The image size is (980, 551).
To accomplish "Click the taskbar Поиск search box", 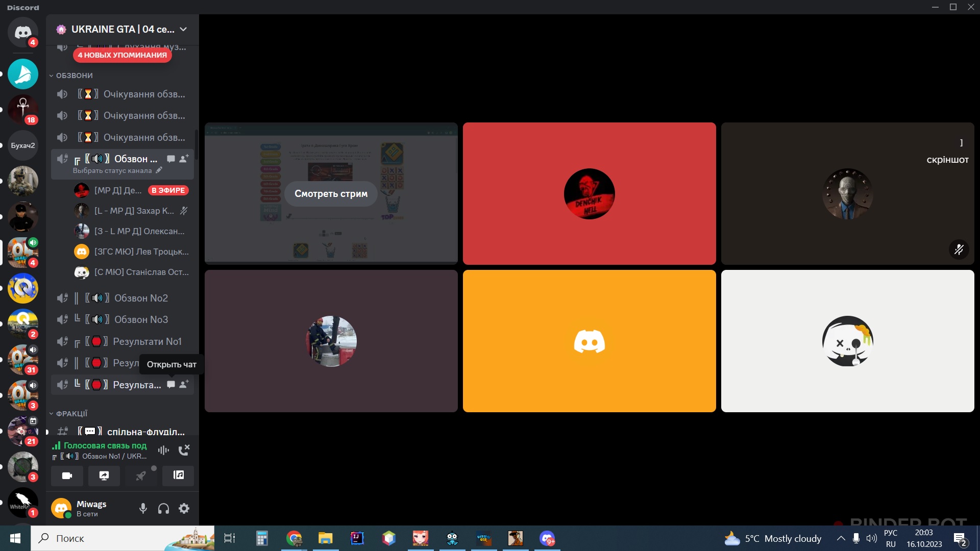I will pyautogui.click(x=122, y=538).
